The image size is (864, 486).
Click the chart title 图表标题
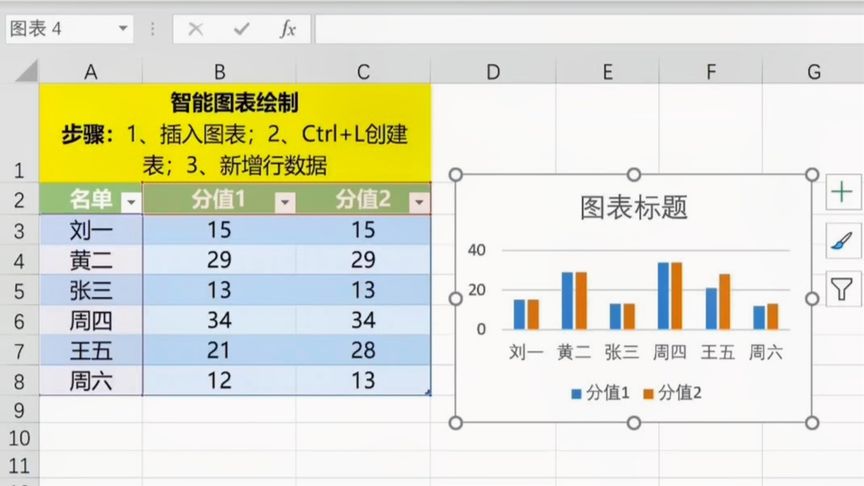(634, 208)
